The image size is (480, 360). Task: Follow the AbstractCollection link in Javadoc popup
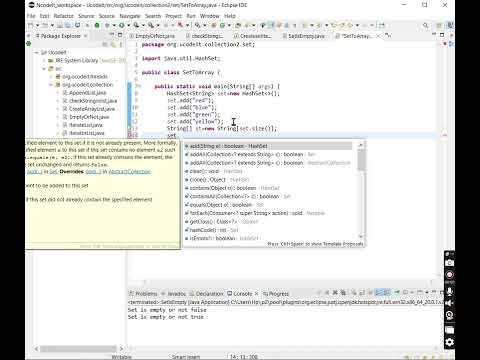130,172
